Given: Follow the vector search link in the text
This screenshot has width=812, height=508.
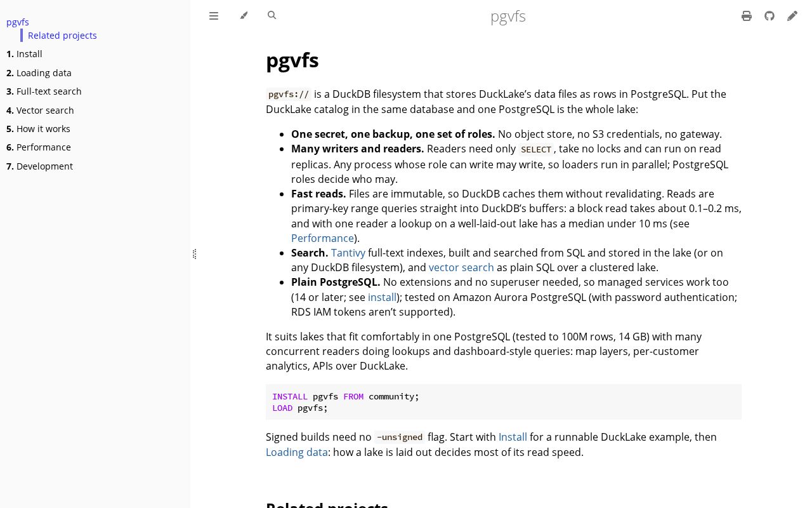Looking at the screenshot, I should [x=461, y=267].
